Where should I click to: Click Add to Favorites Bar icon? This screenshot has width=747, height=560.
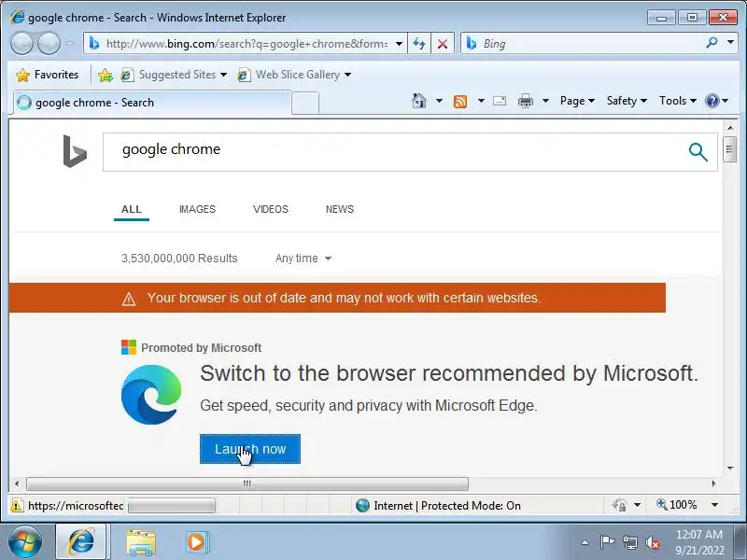[x=106, y=75]
